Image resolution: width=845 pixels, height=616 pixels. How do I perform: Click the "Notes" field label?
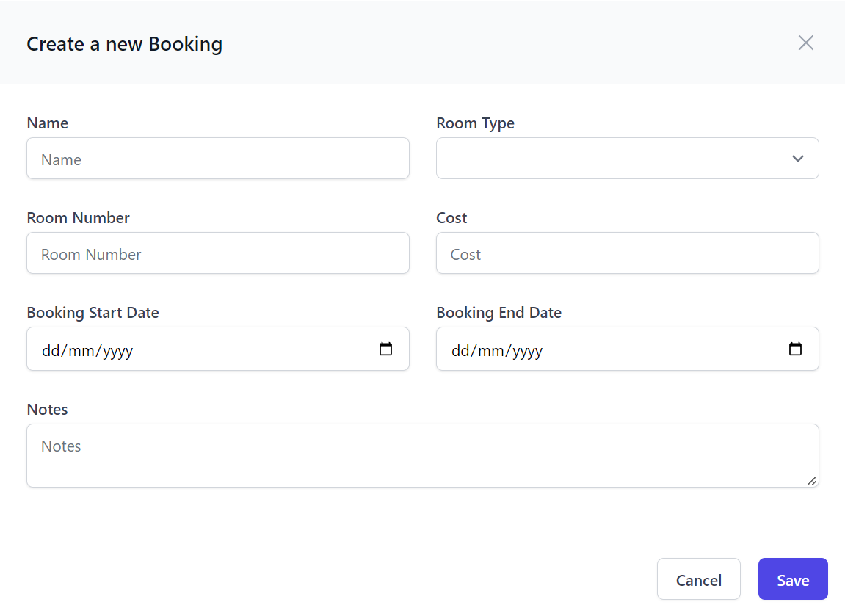click(47, 410)
